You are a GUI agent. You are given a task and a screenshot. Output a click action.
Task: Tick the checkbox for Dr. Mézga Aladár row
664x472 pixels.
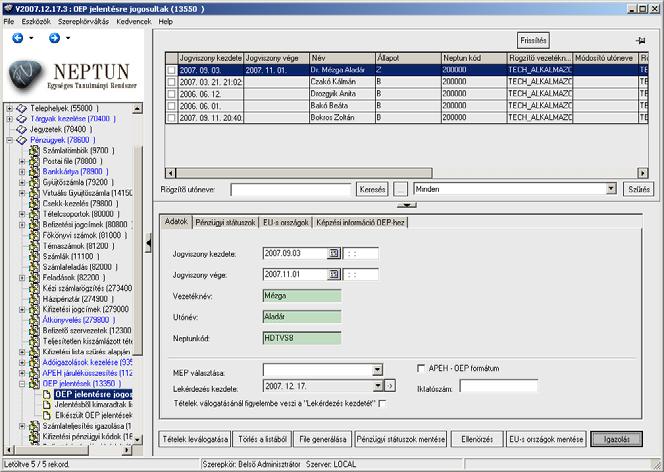[172, 70]
